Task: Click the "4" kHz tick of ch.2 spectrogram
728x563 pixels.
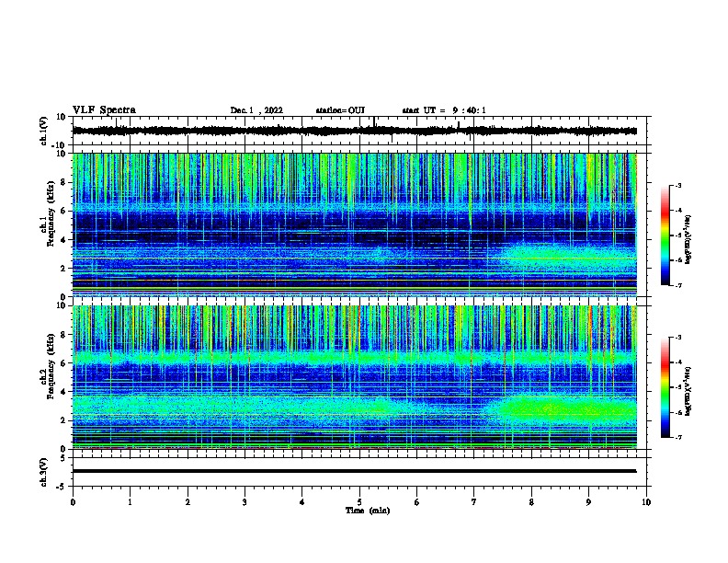Action: [x=63, y=392]
